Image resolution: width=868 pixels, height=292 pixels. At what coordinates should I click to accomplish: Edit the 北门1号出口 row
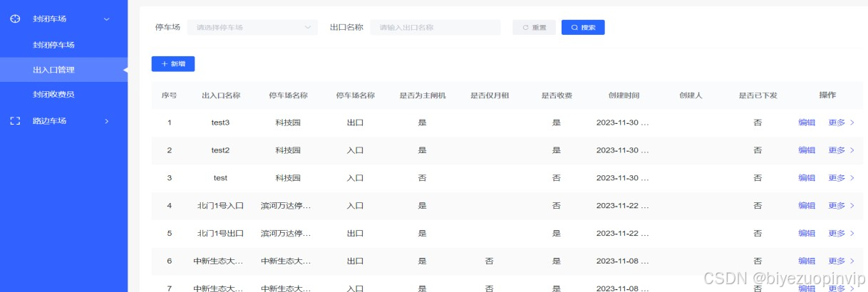807,234
